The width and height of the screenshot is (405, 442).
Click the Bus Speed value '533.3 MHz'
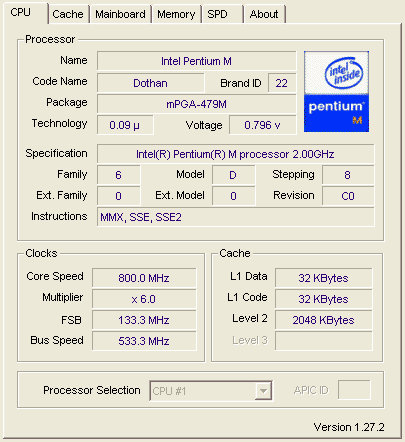tap(144, 341)
